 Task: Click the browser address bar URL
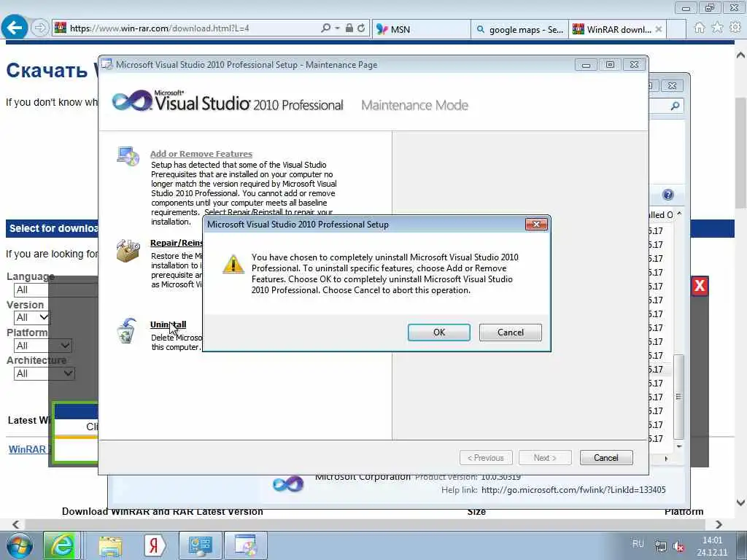[x=159, y=28]
